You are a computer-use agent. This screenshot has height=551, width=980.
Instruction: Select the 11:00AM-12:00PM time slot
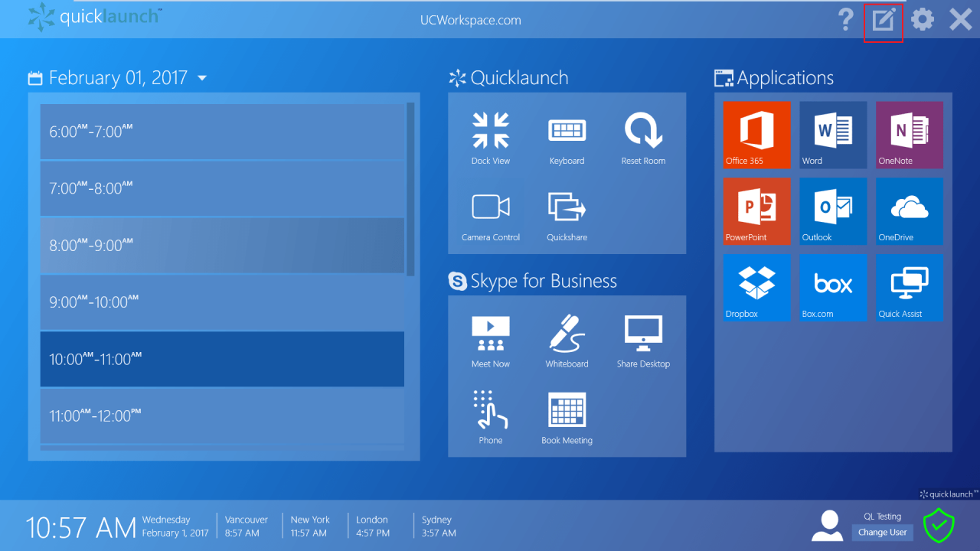click(x=222, y=416)
